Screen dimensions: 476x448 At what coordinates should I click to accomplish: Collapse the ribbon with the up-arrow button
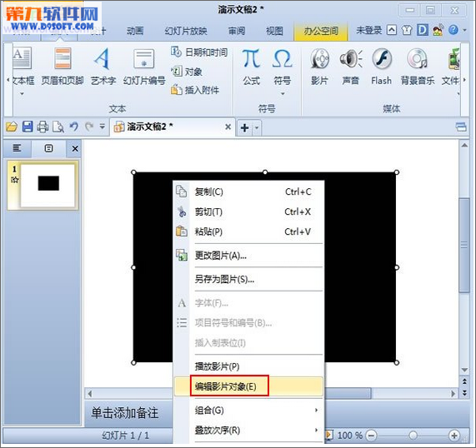tap(392, 30)
